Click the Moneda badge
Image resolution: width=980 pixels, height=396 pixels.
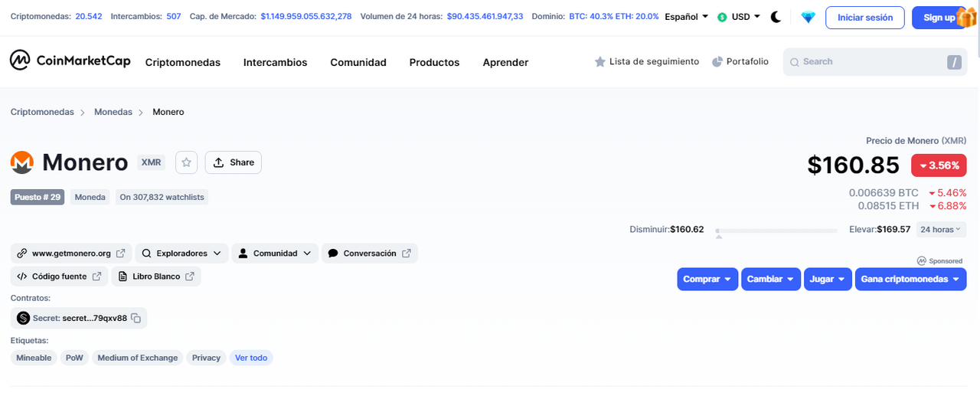(90, 197)
